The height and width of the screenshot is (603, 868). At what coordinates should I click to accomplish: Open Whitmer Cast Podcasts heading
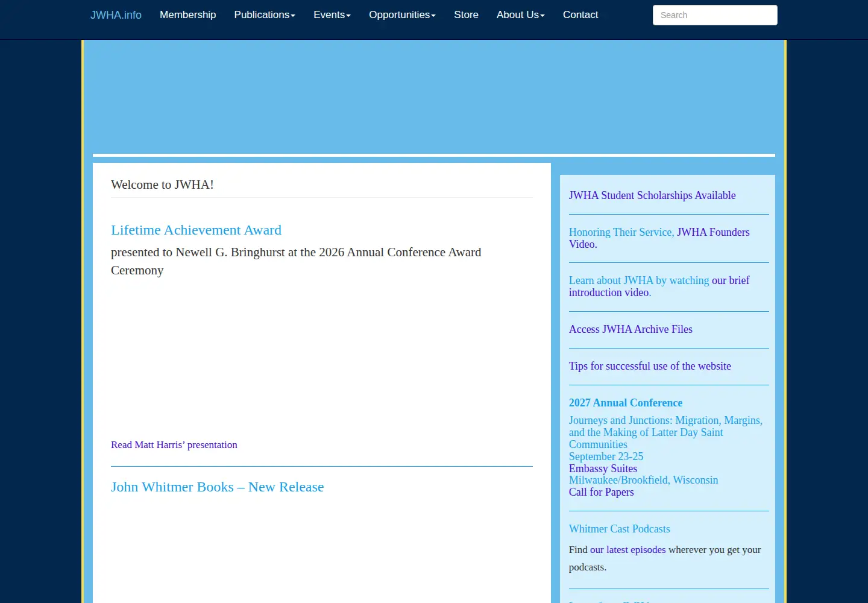pyautogui.click(x=620, y=529)
